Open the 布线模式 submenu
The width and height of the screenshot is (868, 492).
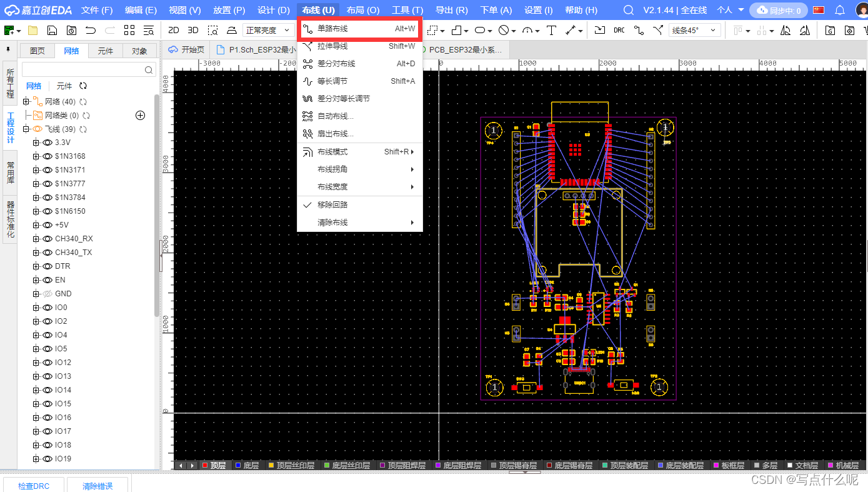359,152
